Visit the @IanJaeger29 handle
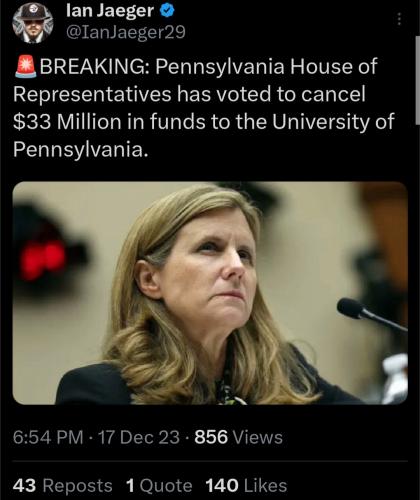 click(x=126, y=33)
